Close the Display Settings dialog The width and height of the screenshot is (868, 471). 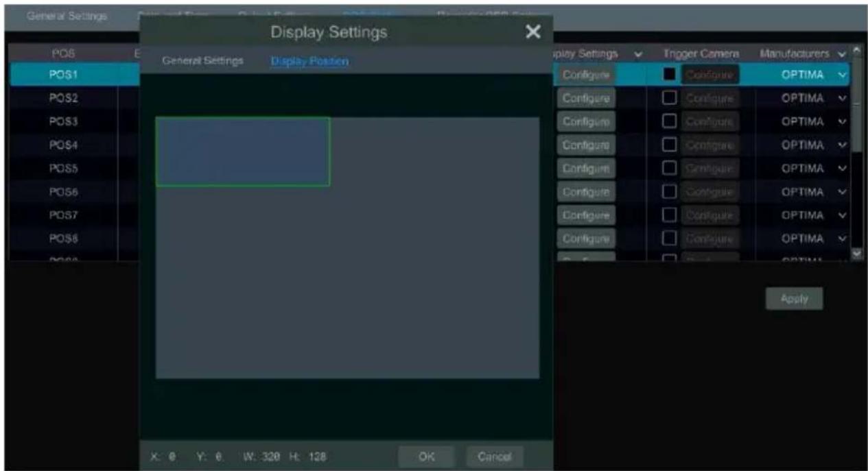532,32
